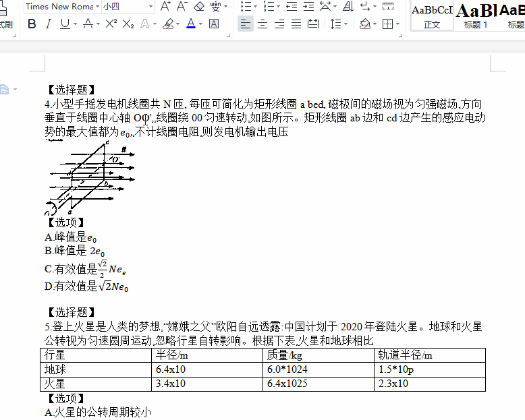Toggle Center paragraph alignment
This screenshot has height=420, width=525.
262,24
